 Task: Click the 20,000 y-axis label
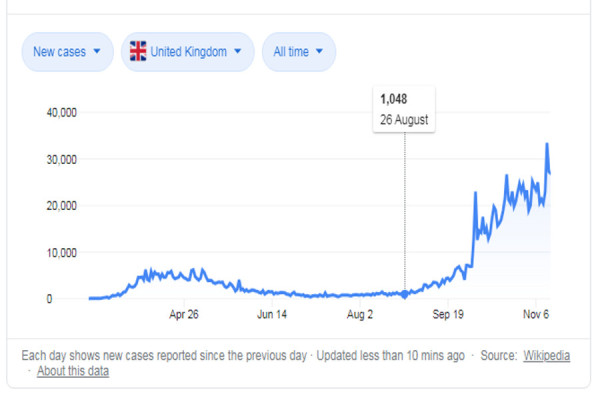tap(62, 205)
